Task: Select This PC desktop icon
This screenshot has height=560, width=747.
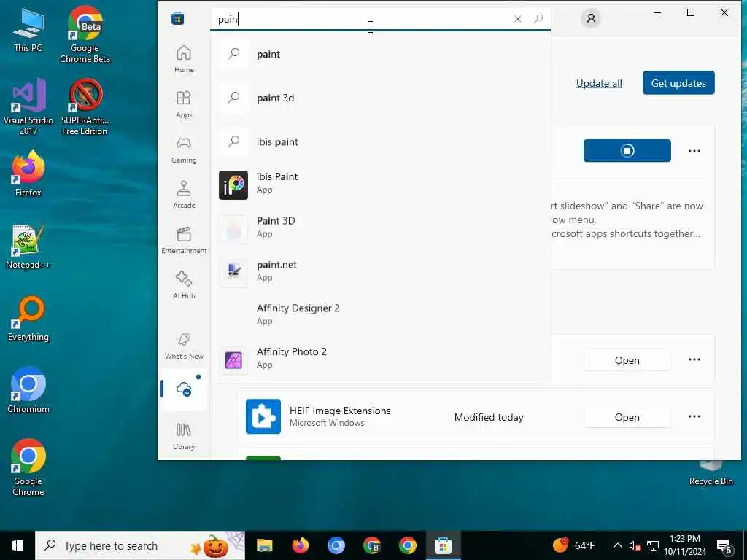Action: pos(28,29)
